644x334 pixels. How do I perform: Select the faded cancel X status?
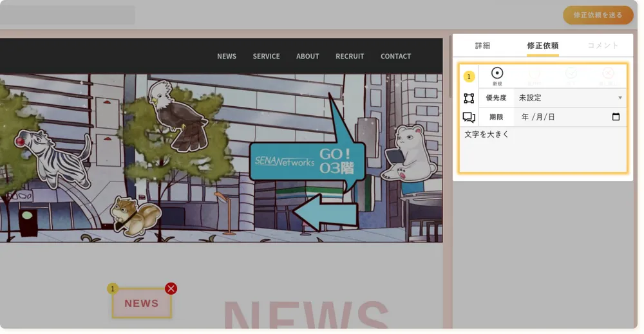(x=608, y=74)
